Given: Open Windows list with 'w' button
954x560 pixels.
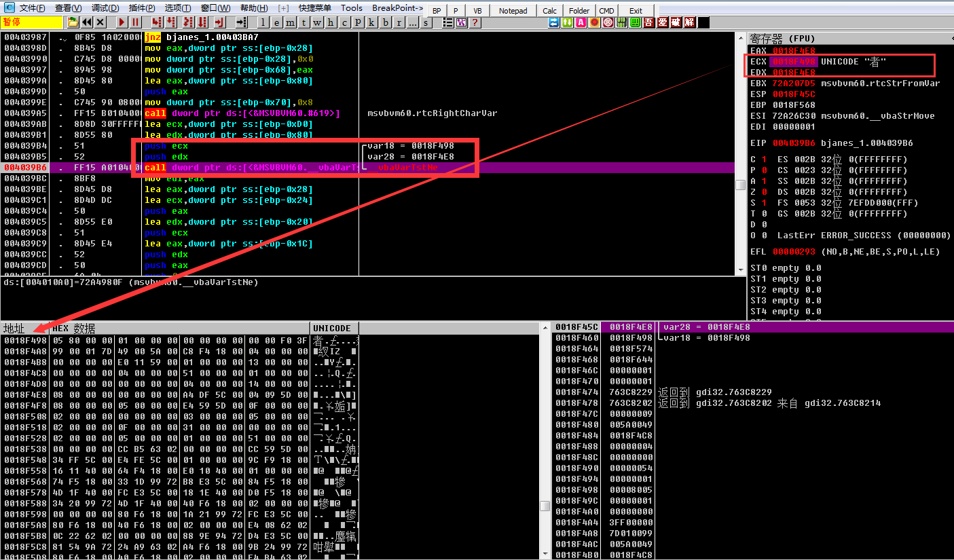Looking at the screenshot, I should (x=317, y=22).
